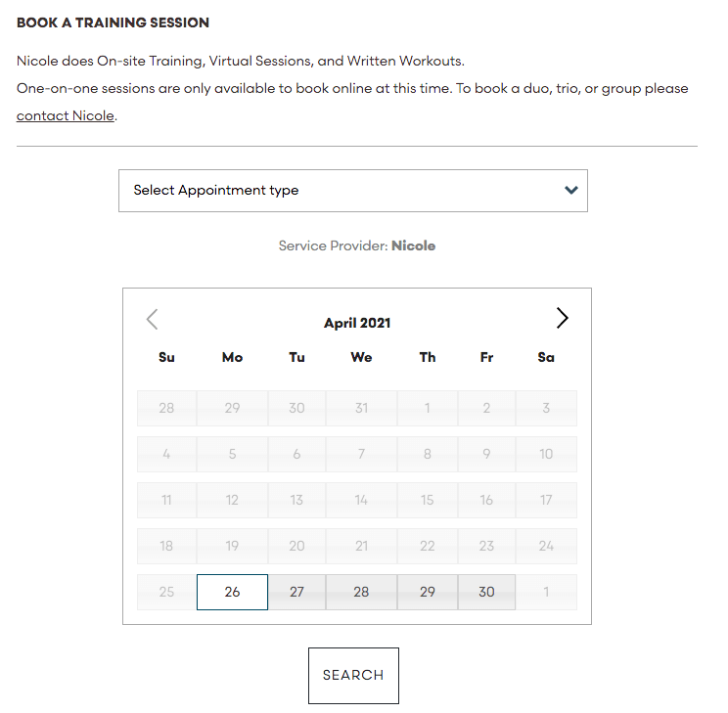Go to next month arrow
The height and width of the screenshot is (713, 728).
coord(563,319)
